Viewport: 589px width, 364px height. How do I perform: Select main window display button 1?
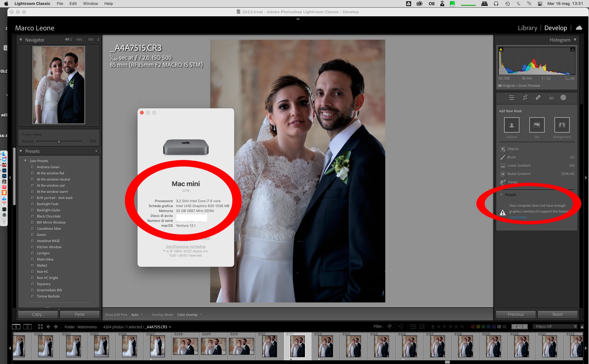click(16, 327)
